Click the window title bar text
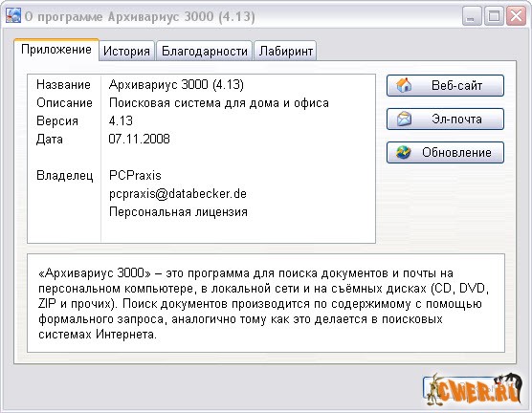Screen dimensions: 532x413 coord(140,16)
